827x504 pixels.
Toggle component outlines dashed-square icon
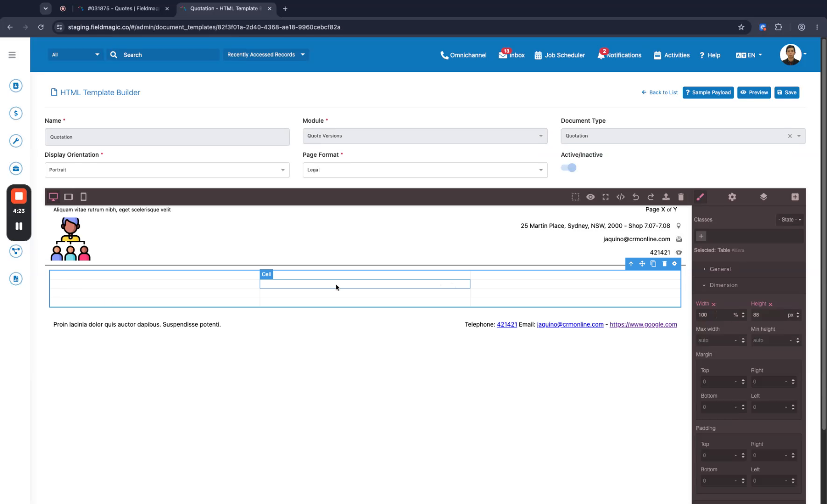pyautogui.click(x=575, y=197)
